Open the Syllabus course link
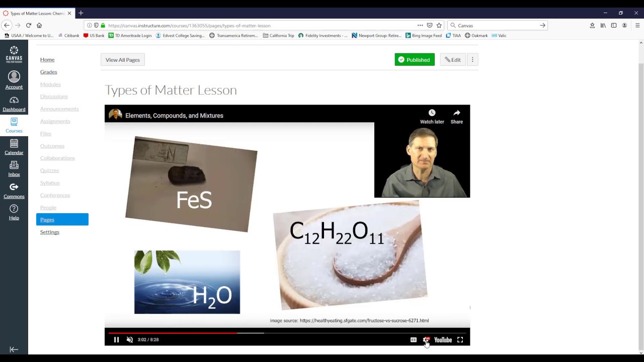The image size is (644, 362). click(x=50, y=183)
